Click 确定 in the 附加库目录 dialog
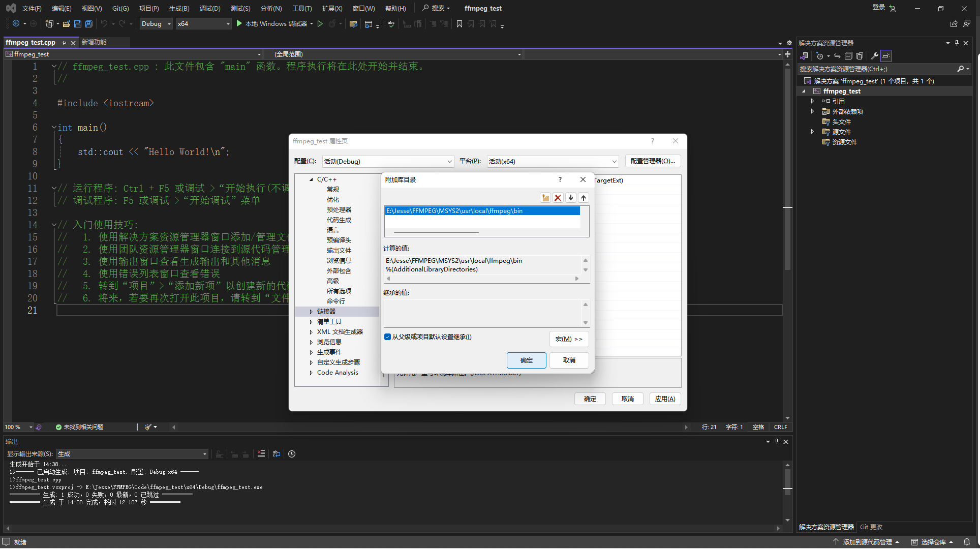Viewport: 980px width, 549px height. pos(526,360)
